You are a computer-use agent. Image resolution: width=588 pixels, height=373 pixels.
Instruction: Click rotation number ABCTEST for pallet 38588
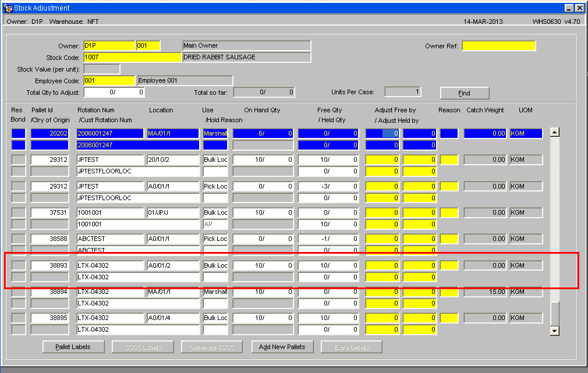click(110, 239)
